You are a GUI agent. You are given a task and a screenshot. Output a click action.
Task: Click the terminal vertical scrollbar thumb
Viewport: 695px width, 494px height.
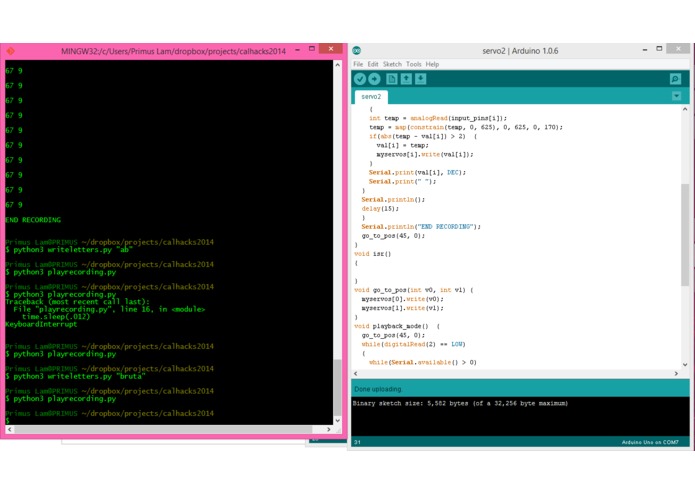click(x=337, y=387)
